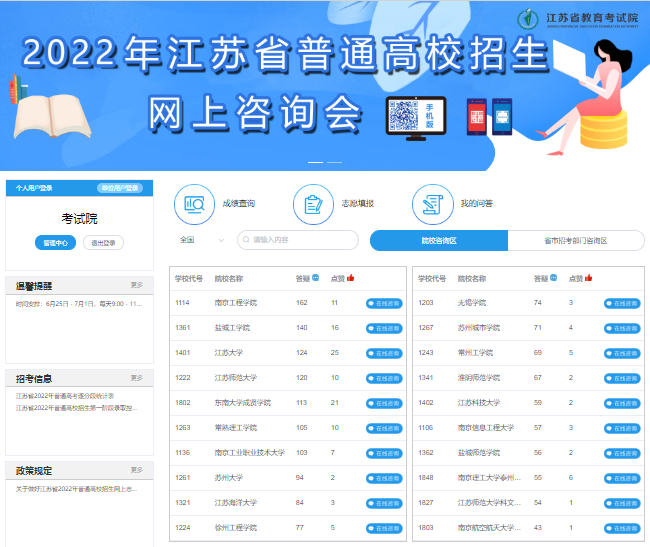Click 在线咨询 for 常熟理工学院
Viewport: 650px width, 547px height.
point(384,428)
